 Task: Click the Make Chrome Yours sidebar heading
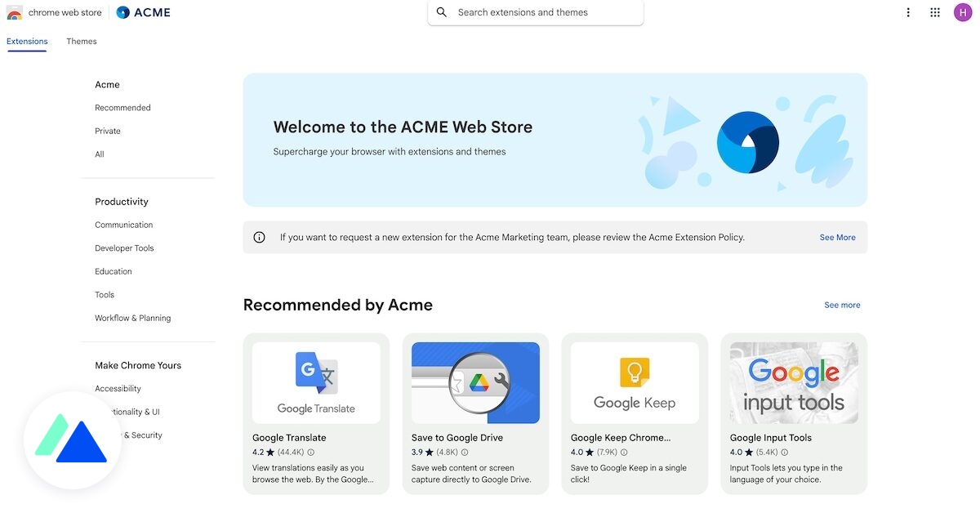coord(138,365)
